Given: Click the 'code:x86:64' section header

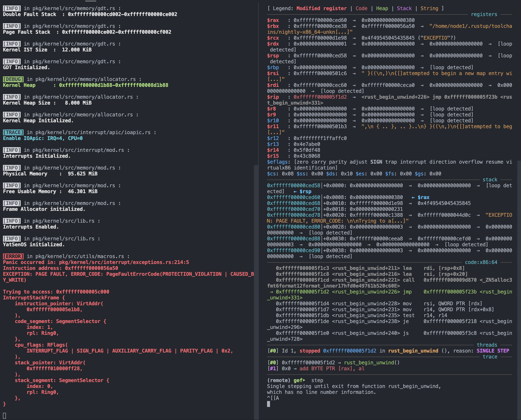Looking at the screenshot, I should point(481,262).
